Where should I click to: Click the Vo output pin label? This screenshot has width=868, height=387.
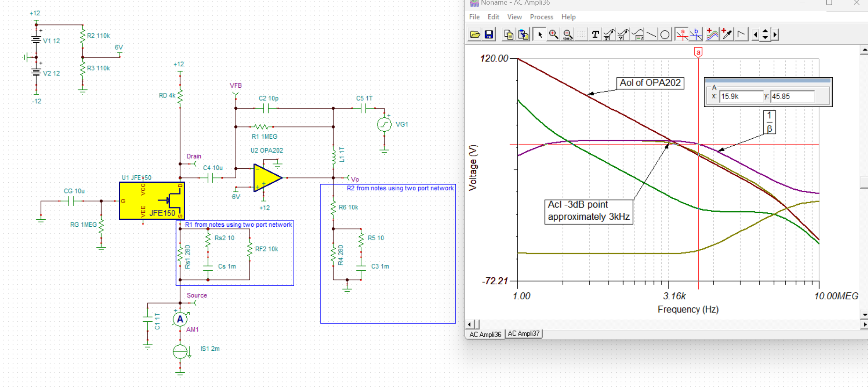(355, 179)
